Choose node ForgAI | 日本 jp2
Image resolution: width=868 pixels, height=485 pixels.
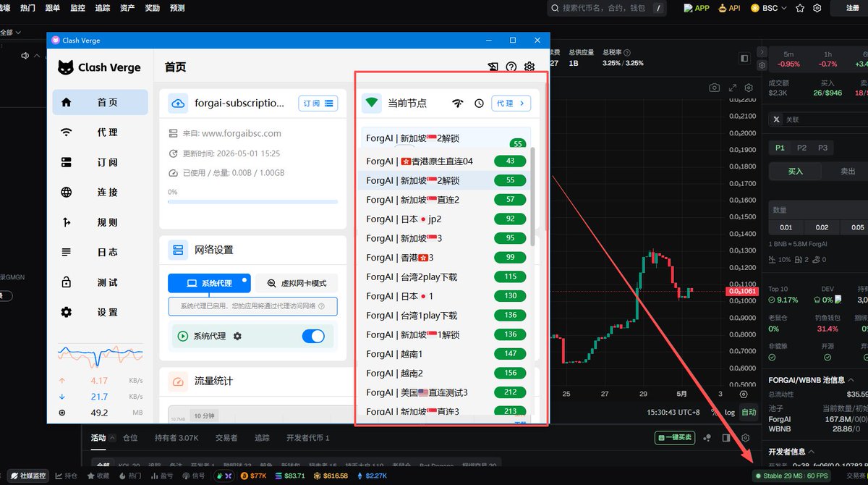444,219
